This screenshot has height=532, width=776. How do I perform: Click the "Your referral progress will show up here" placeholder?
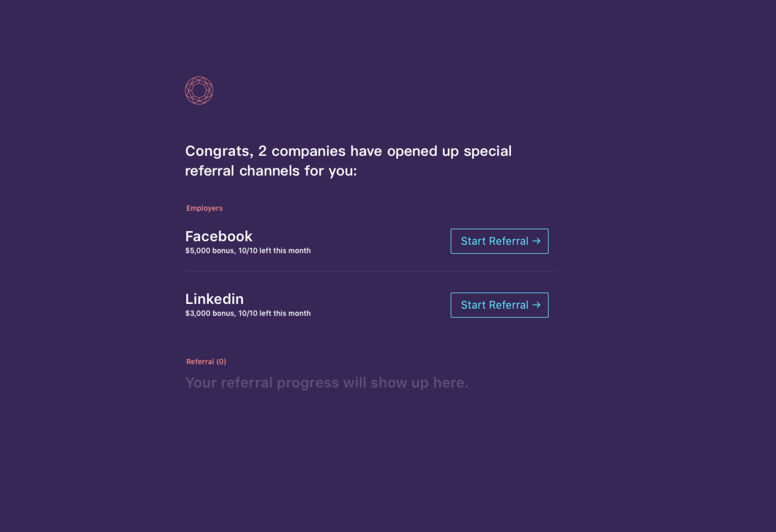coord(327,383)
